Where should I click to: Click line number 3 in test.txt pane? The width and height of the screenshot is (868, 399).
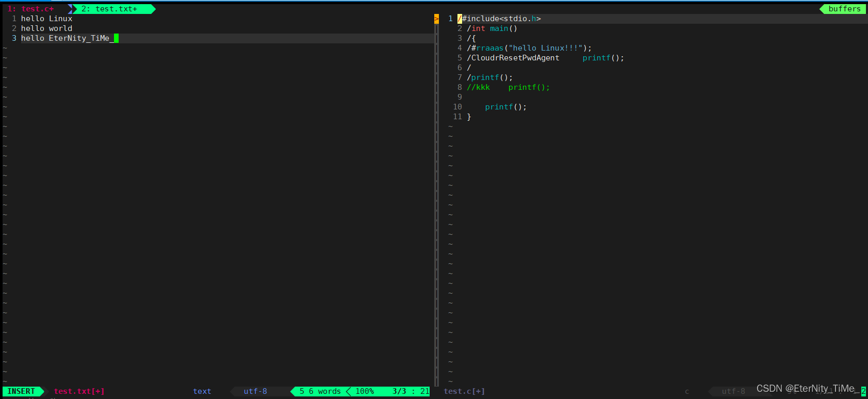[14, 38]
